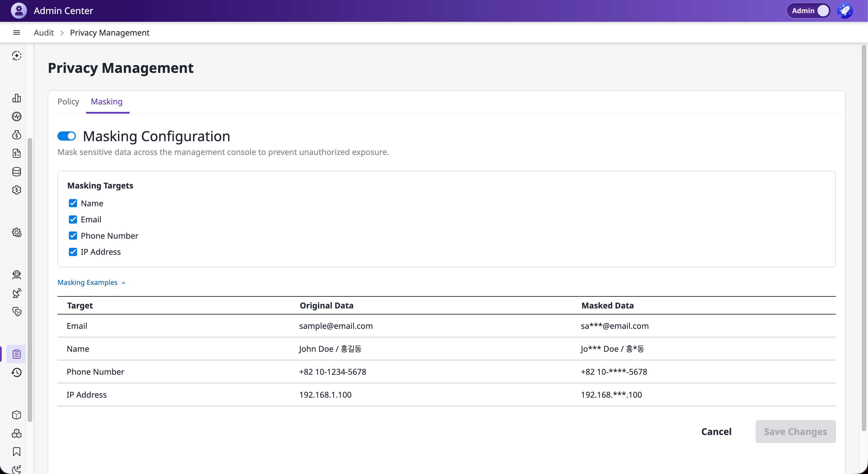Open the bar chart sidebar icon

16,98
